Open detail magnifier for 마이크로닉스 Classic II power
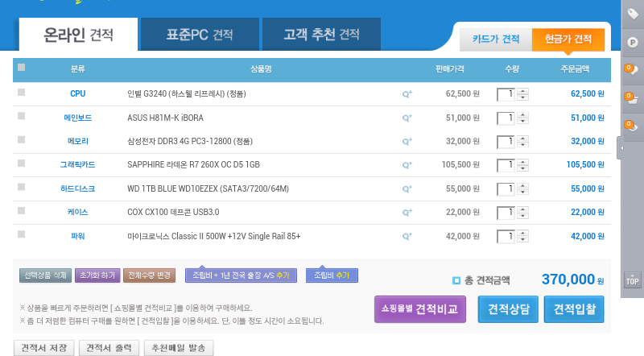Screen dimensions: 644x356 pyautogui.click(x=407, y=236)
